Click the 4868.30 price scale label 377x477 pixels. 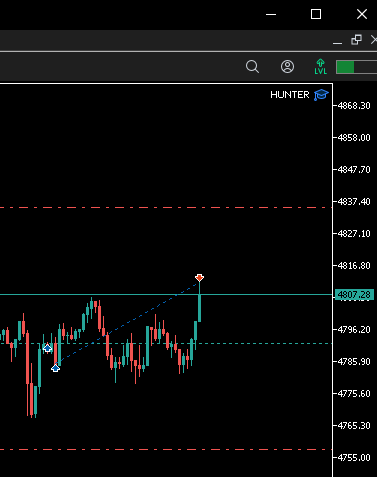(354, 106)
